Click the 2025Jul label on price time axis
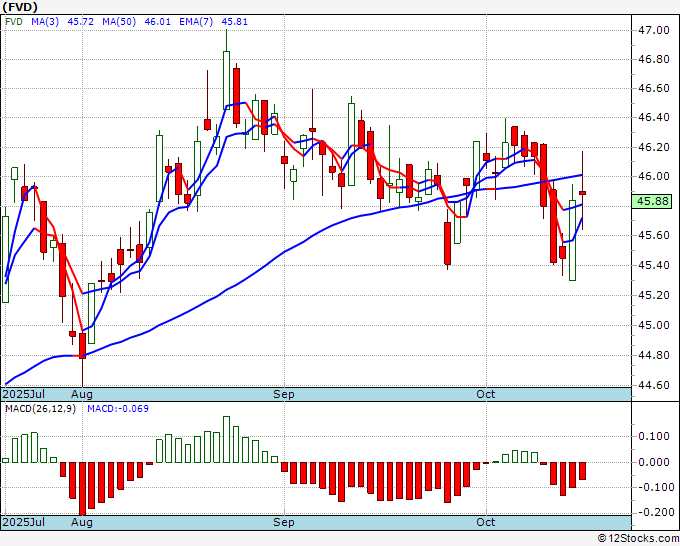Viewport: 680px width, 546px height. point(24,395)
